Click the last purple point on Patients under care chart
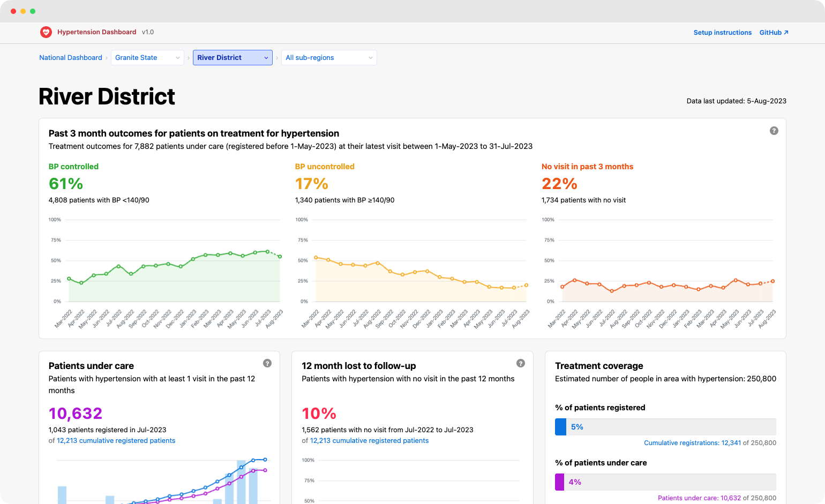The width and height of the screenshot is (825, 504). pos(265,470)
